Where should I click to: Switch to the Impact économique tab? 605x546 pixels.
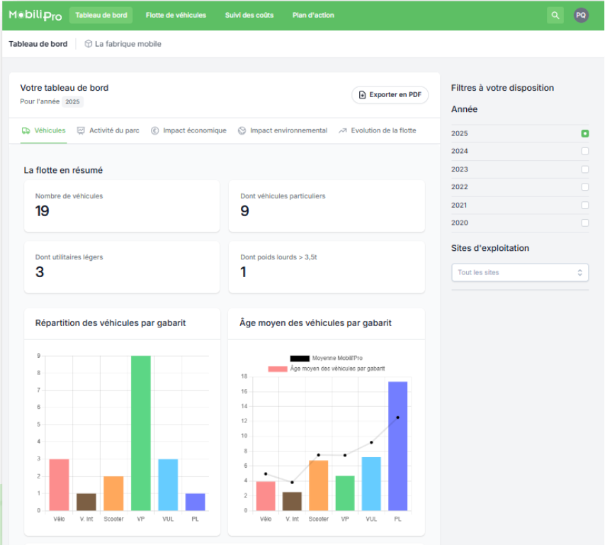point(189,131)
